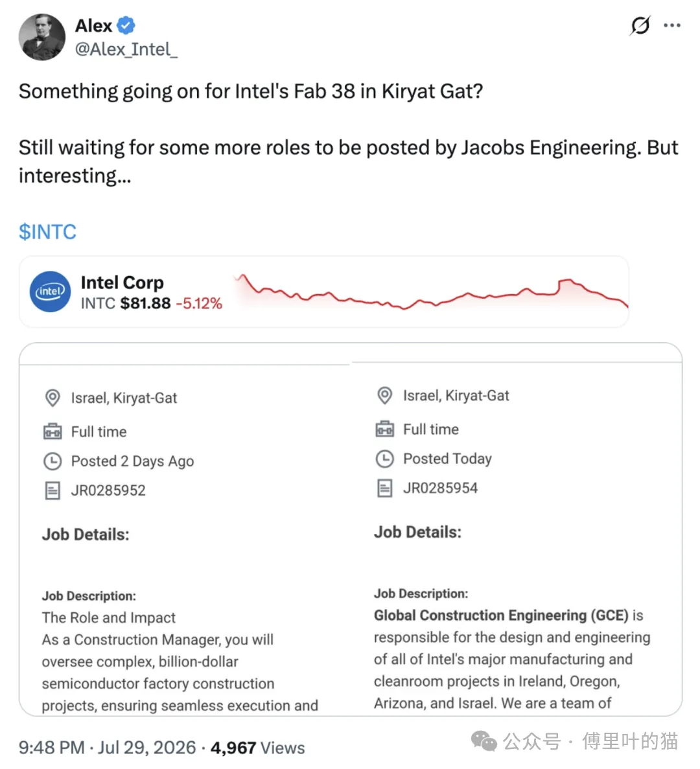700x769 pixels.
Task: Click the 4,967 Views count
Action: coord(257,748)
